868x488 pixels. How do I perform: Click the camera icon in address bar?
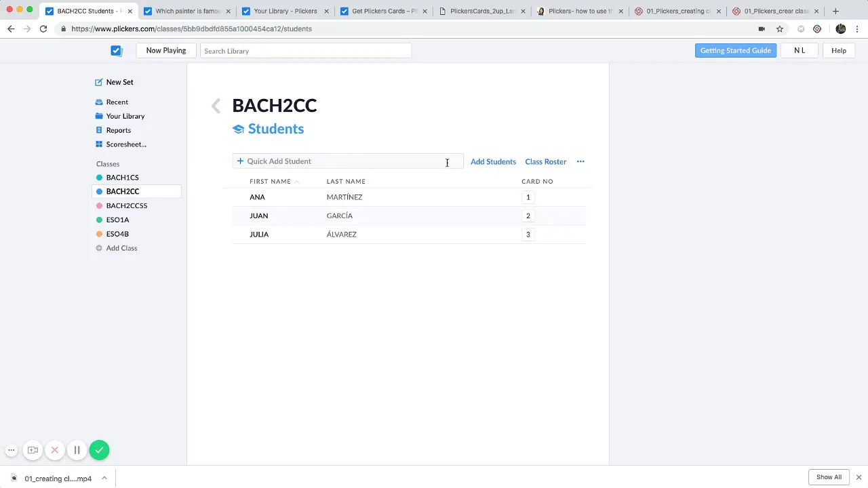762,29
